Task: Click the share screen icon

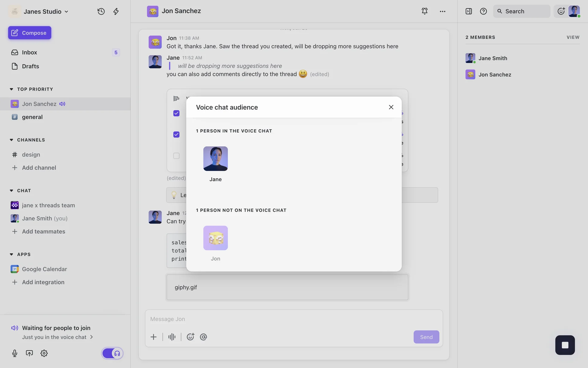Action: [x=29, y=353]
